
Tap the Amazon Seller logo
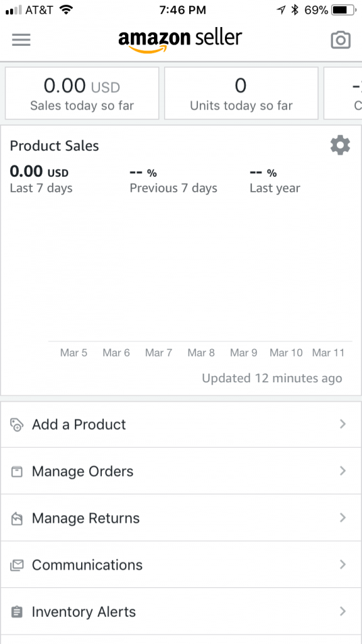coord(180,41)
